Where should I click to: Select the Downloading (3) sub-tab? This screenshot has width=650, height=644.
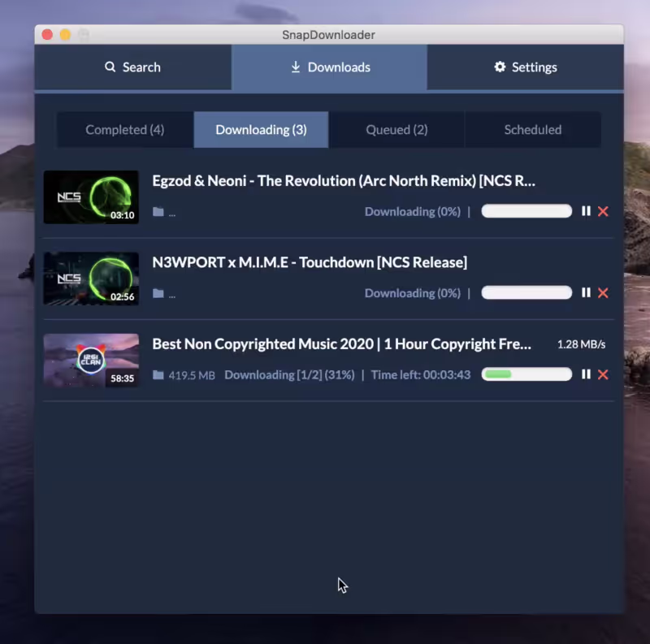(x=261, y=130)
